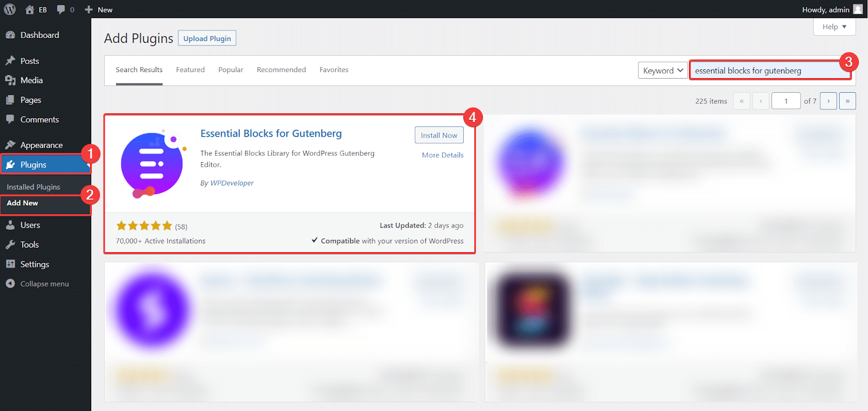This screenshot has height=411, width=868.
Task: Open Add New plugins submenu item
Action: click(22, 203)
